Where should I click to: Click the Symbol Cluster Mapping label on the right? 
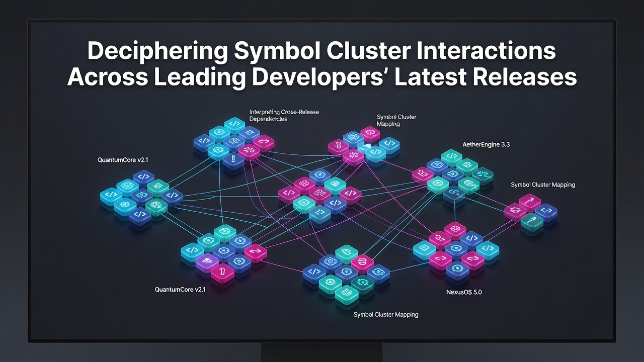tap(543, 185)
